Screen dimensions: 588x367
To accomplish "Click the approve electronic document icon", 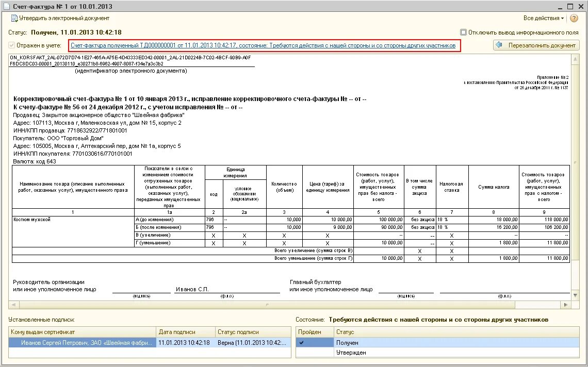I will point(14,18).
